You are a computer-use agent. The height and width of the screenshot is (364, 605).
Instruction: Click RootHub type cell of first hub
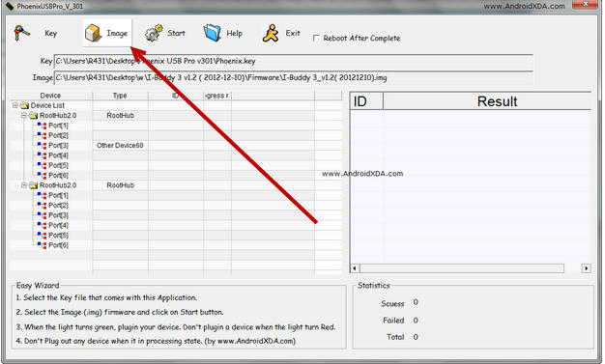pyautogui.click(x=121, y=115)
